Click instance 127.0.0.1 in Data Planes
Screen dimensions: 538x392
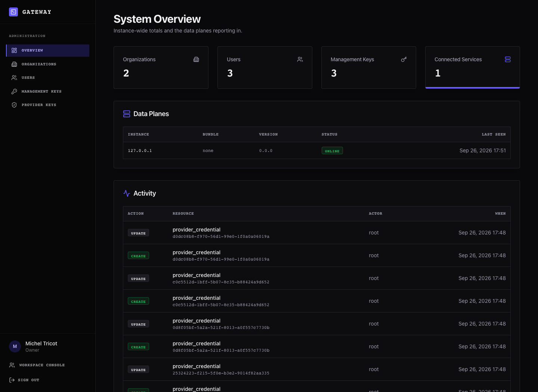(x=140, y=151)
